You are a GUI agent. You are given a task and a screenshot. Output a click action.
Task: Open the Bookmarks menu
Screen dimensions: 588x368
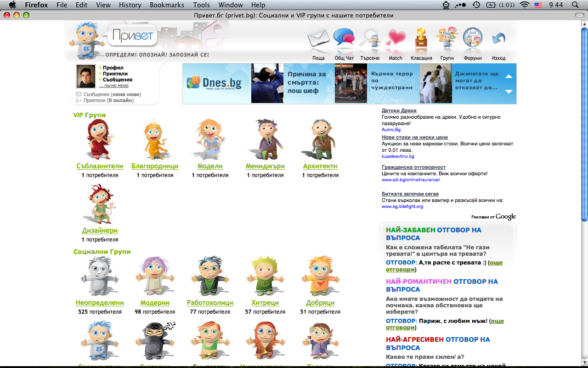(167, 5)
